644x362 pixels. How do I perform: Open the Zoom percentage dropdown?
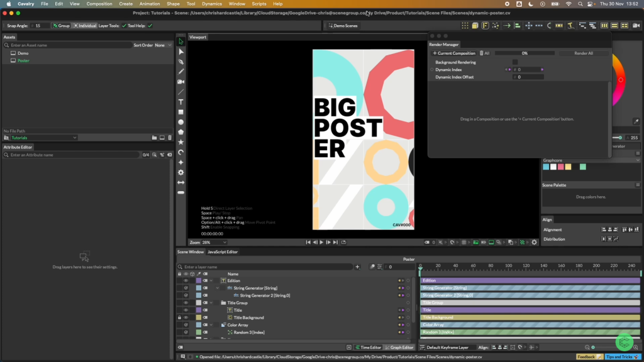point(214,242)
